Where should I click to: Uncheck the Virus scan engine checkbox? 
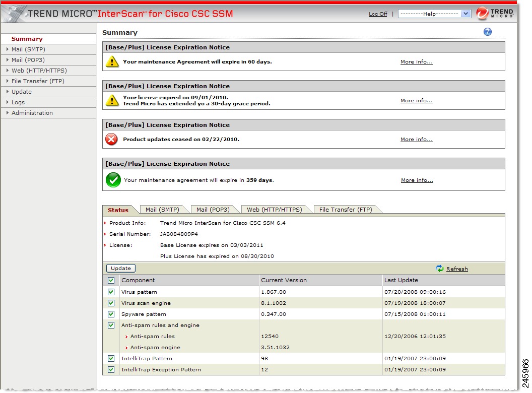tap(111, 303)
